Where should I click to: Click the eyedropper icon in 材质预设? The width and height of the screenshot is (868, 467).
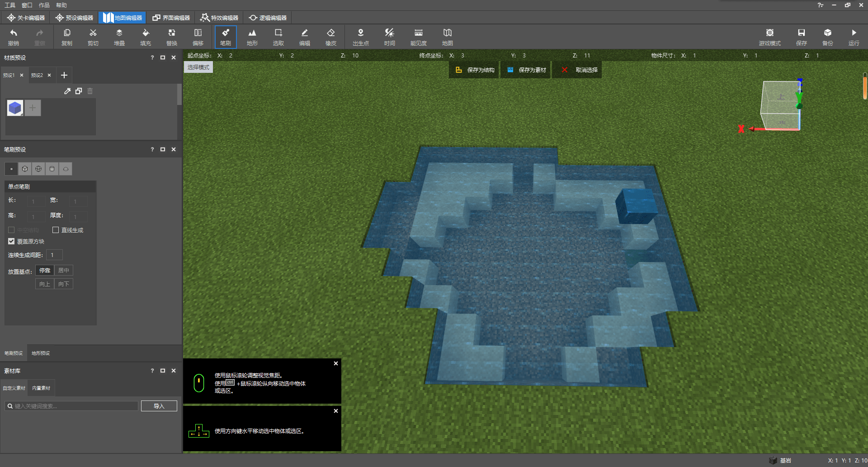point(67,91)
